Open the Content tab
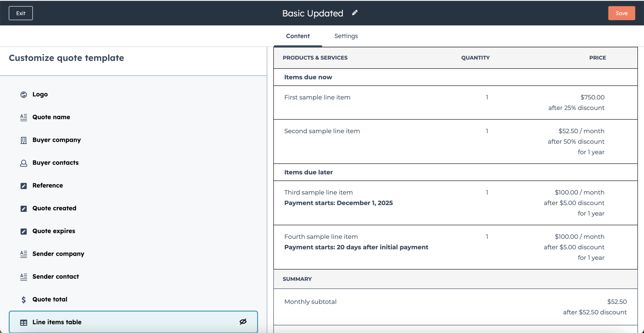Viewport: 644px width, 333px height. [x=298, y=36]
